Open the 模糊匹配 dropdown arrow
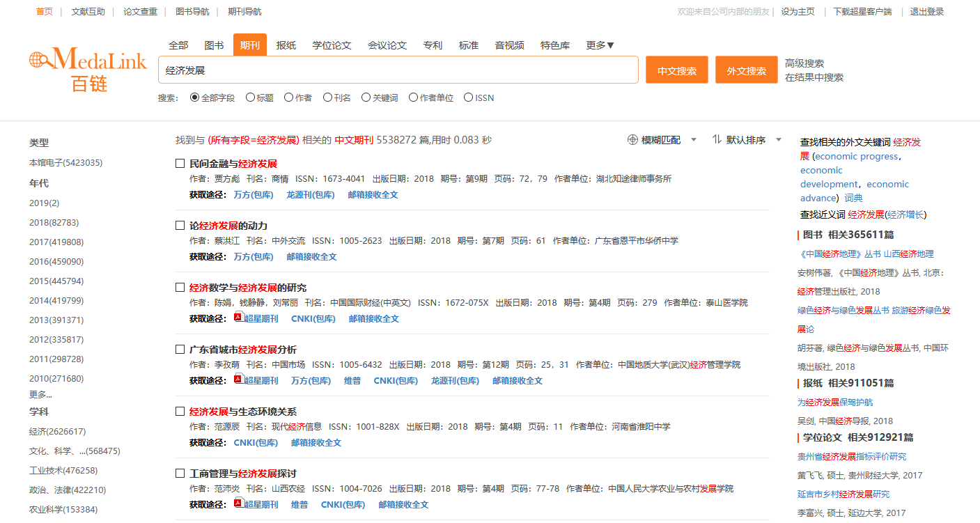This screenshot has width=980, height=523. [693, 140]
